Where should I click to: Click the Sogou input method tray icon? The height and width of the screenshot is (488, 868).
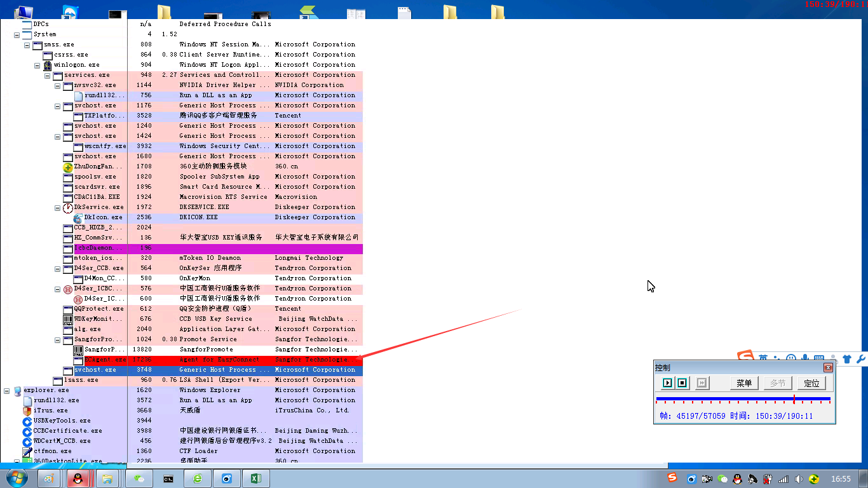[672, 478]
